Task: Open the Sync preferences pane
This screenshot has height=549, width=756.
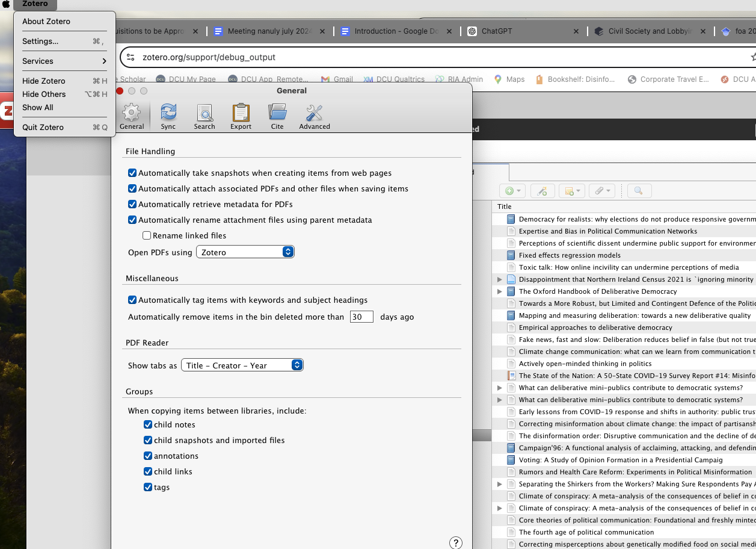Action: (x=168, y=116)
